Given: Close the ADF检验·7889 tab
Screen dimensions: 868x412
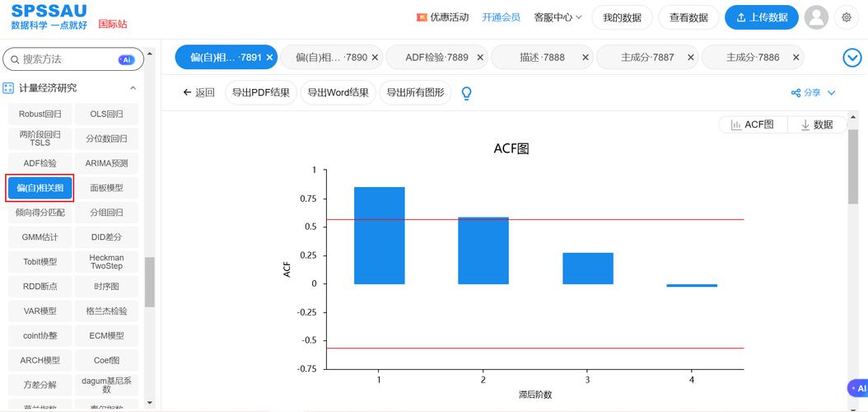Looking at the screenshot, I should pos(480,57).
